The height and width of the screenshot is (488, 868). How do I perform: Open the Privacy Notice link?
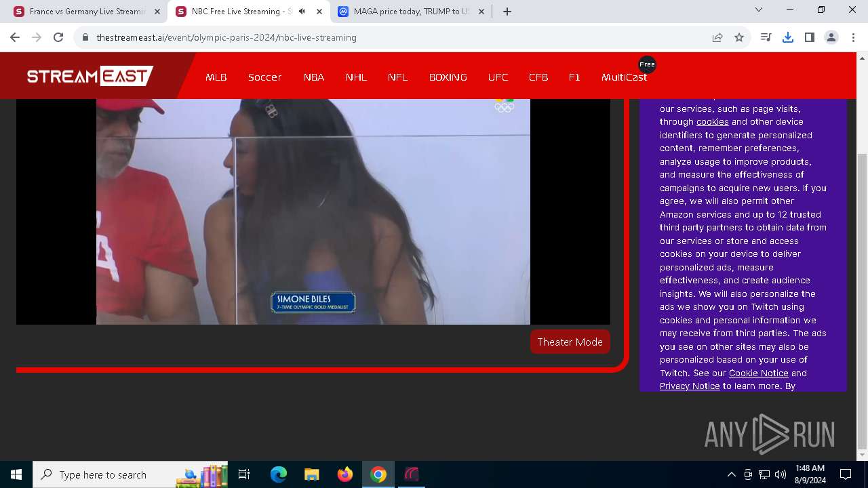tap(690, 386)
